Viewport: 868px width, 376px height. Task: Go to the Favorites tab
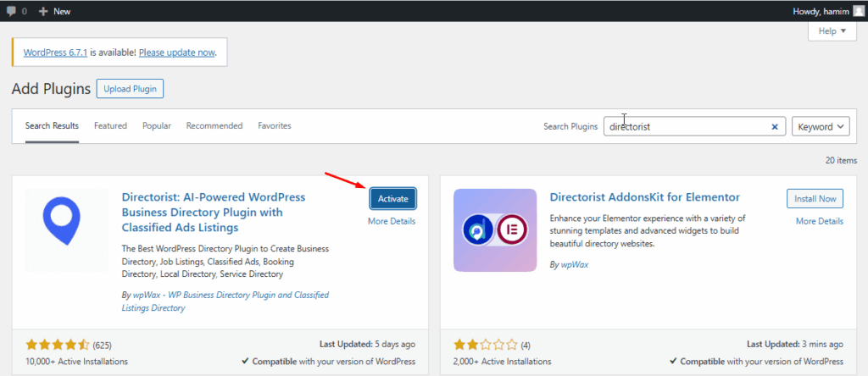274,126
